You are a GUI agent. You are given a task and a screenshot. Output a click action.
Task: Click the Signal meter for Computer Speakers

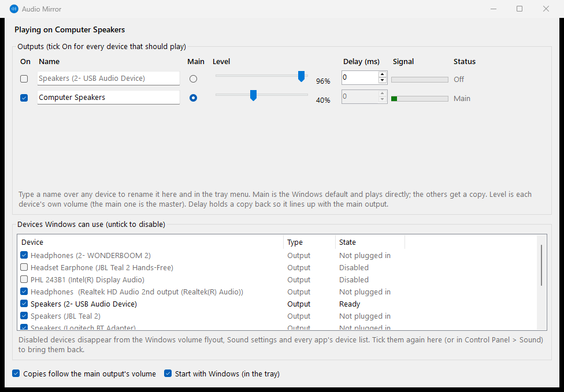coord(420,99)
